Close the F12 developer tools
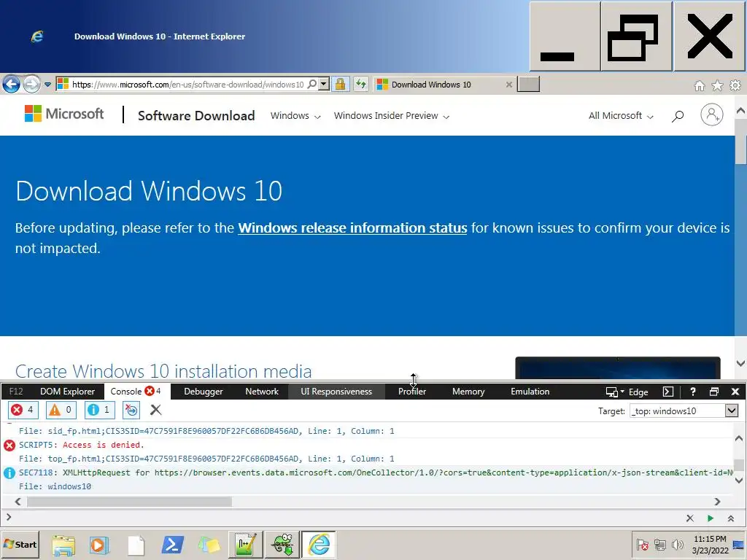The height and width of the screenshot is (560, 747). [x=735, y=392]
